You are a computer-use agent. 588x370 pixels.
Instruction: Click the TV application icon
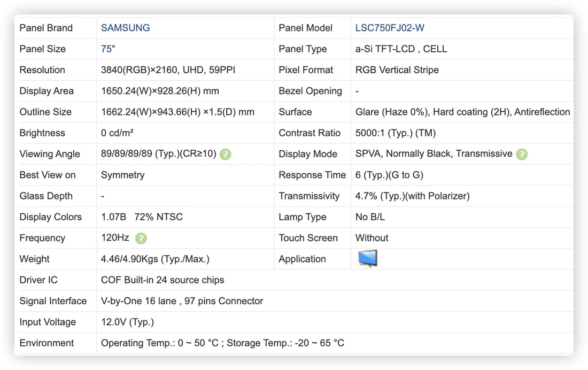[x=368, y=259]
